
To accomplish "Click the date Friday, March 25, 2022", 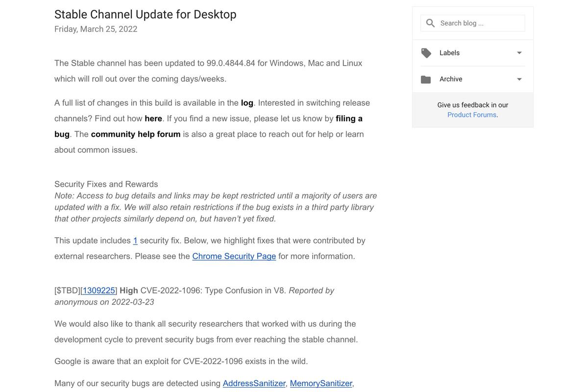I will coord(96,29).
